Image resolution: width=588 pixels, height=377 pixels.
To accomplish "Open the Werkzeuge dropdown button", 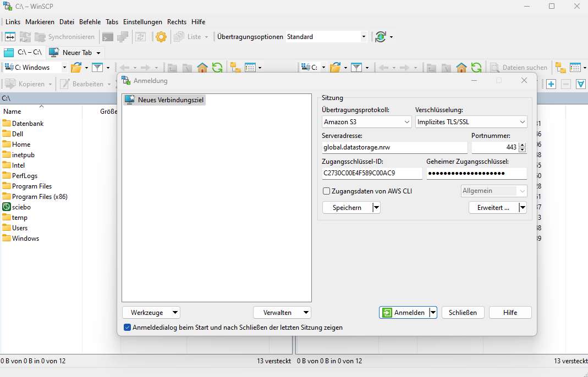I will pyautogui.click(x=151, y=313).
